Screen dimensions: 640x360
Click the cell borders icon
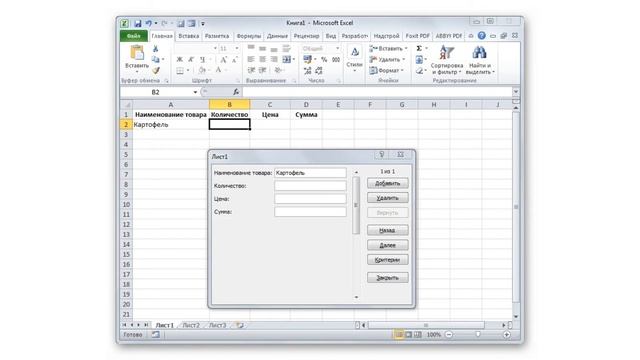(180, 71)
